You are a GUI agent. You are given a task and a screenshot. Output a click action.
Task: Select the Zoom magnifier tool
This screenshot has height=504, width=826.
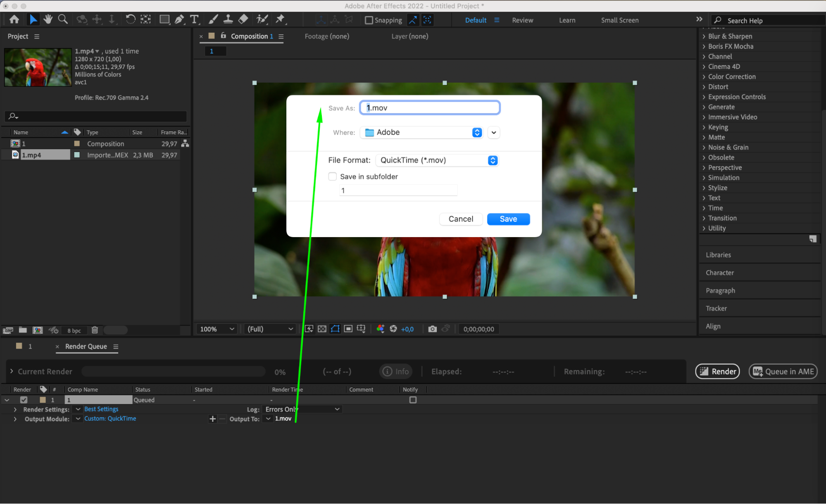pos(63,19)
